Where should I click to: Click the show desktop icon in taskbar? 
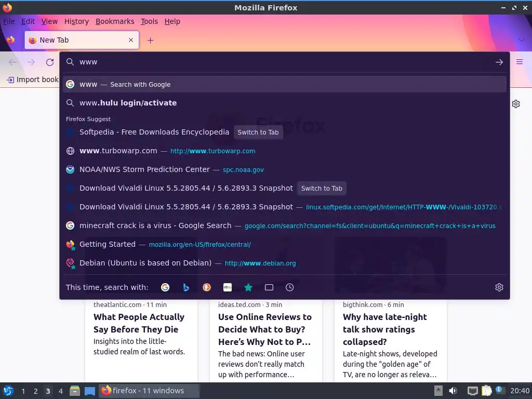click(90, 391)
